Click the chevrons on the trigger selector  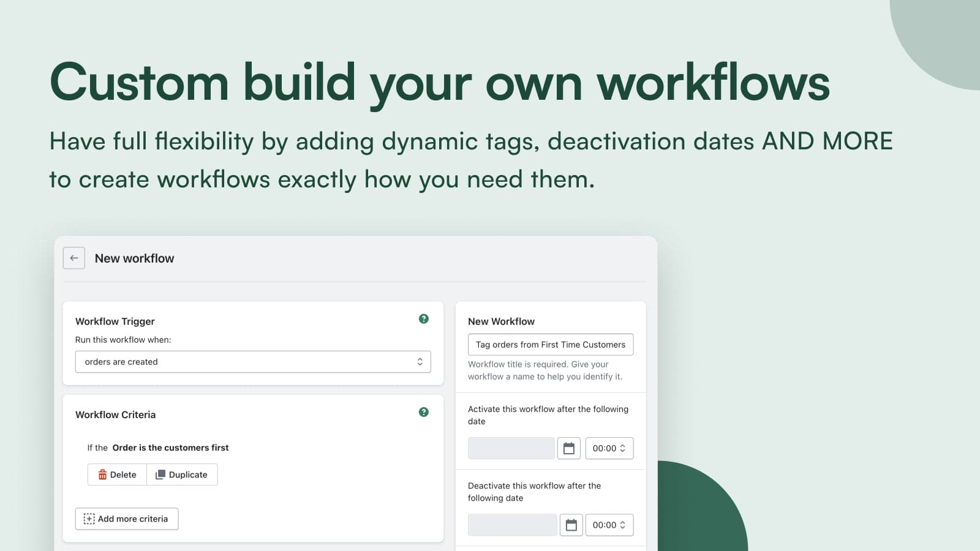(x=420, y=361)
